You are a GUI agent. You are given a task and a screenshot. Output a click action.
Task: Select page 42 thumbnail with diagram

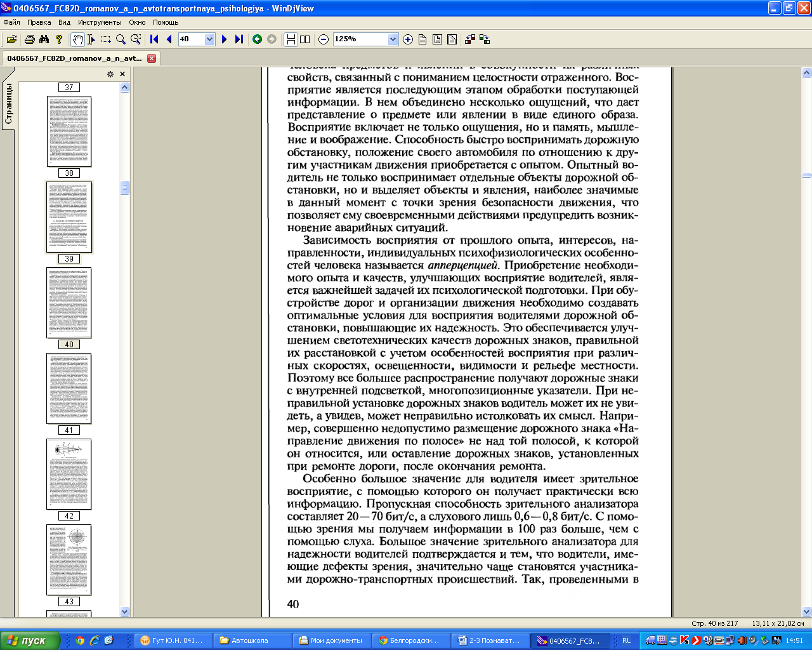tap(69, 474)
